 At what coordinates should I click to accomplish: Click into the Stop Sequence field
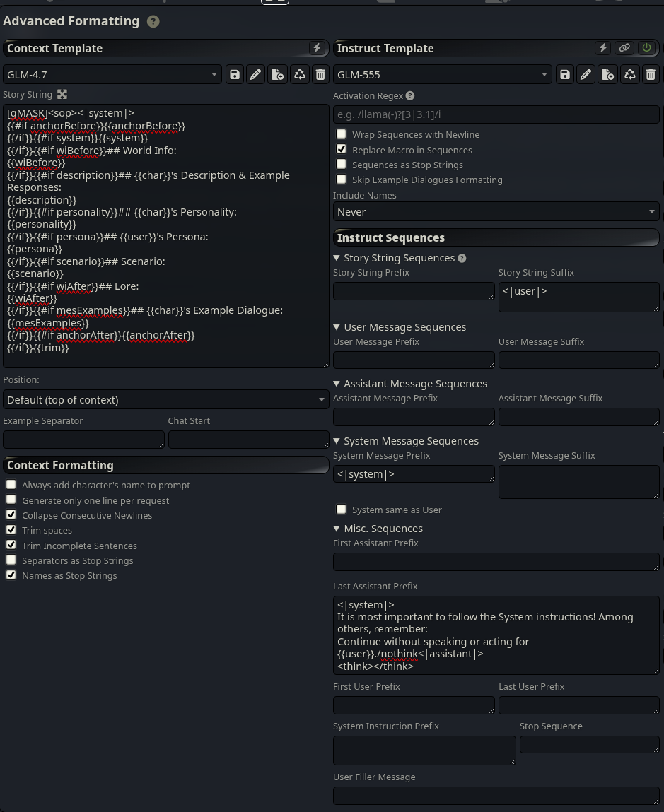(589, 744)
